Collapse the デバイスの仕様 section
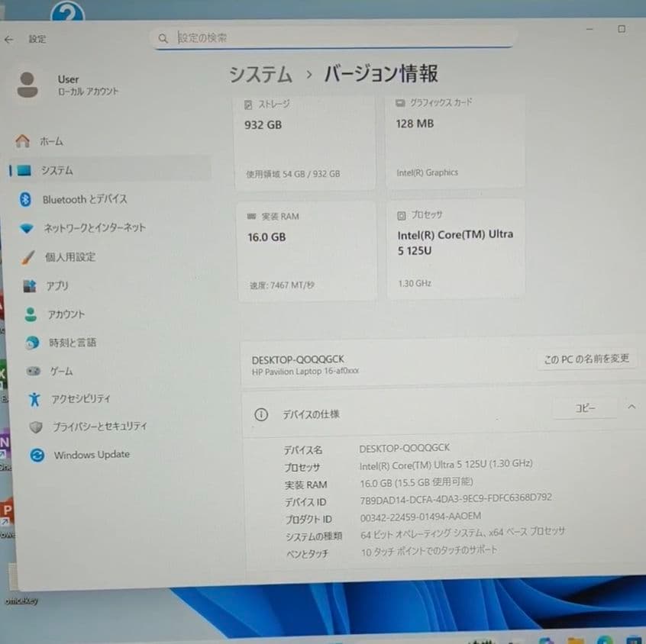This screenshot has height=644, width=646. click(630, 407)
